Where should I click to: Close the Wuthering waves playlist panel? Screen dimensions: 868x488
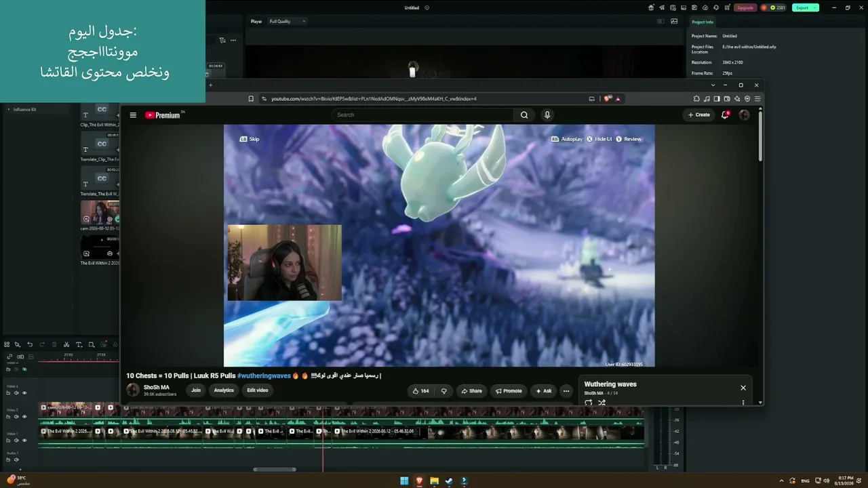click(743, 388)
